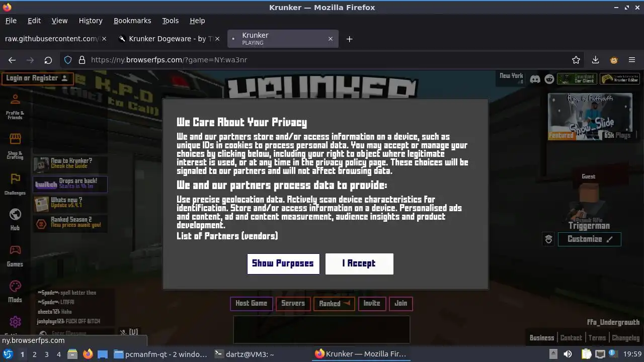
Task: Open the Whats new update banner
Action: point(70,203)
